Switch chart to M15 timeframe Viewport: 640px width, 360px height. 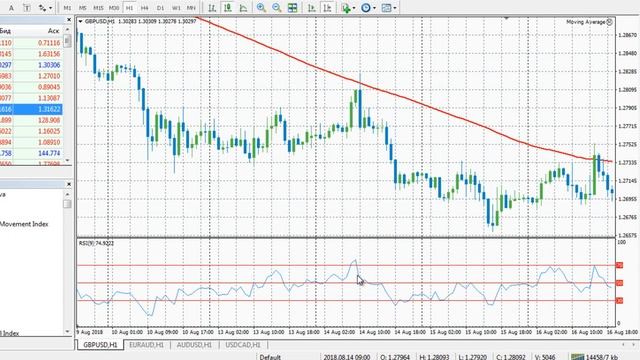[x=98, y=8]
